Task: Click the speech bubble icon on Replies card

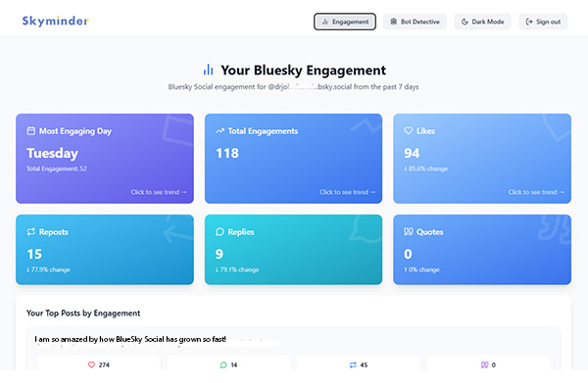Action: point(220,232)
